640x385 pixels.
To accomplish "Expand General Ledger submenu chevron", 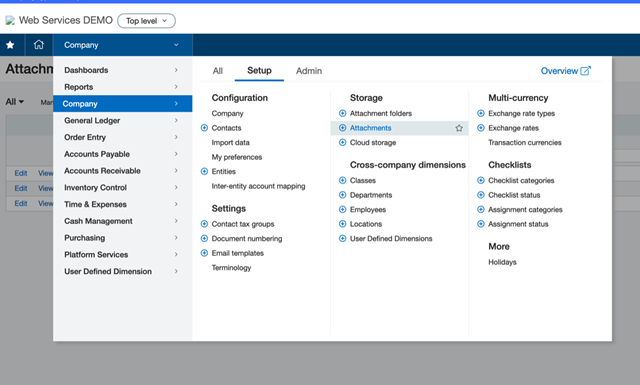I will tap(176, 120).
